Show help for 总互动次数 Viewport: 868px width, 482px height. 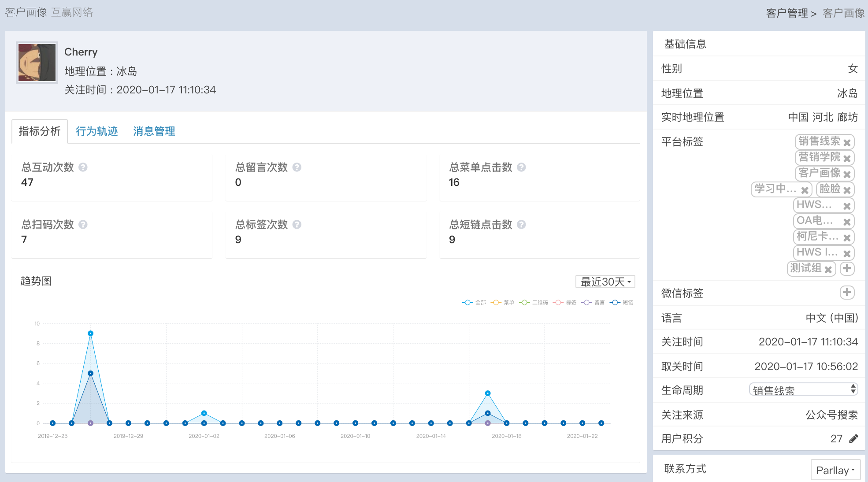83,167
